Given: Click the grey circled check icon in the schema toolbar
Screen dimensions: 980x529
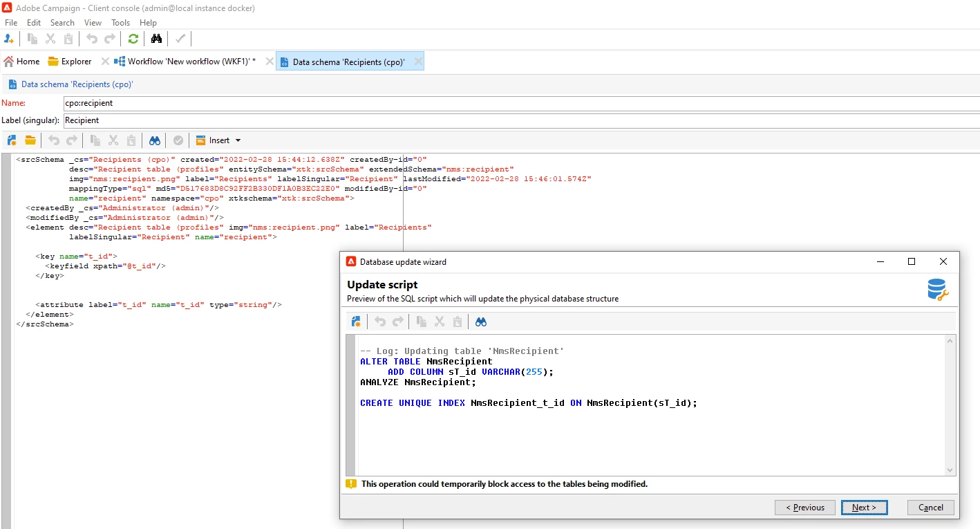Looking at the screenshot, I should tap(178, 140).
